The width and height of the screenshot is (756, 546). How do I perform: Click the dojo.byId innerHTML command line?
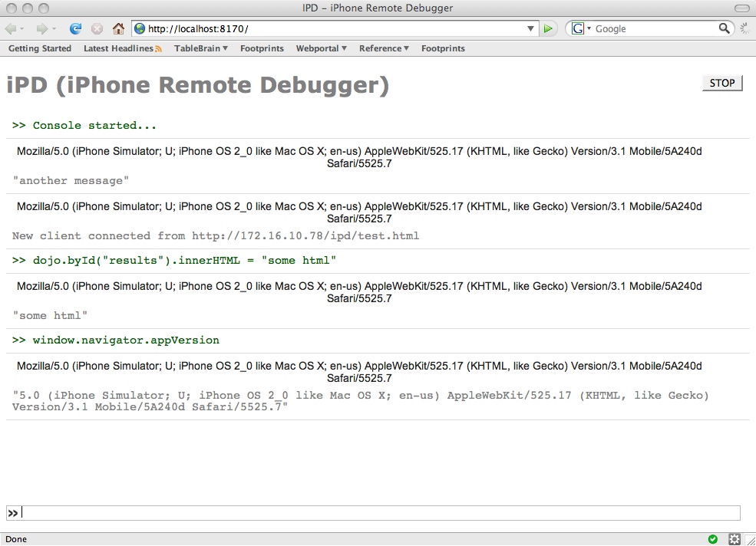tap(174, 261)
